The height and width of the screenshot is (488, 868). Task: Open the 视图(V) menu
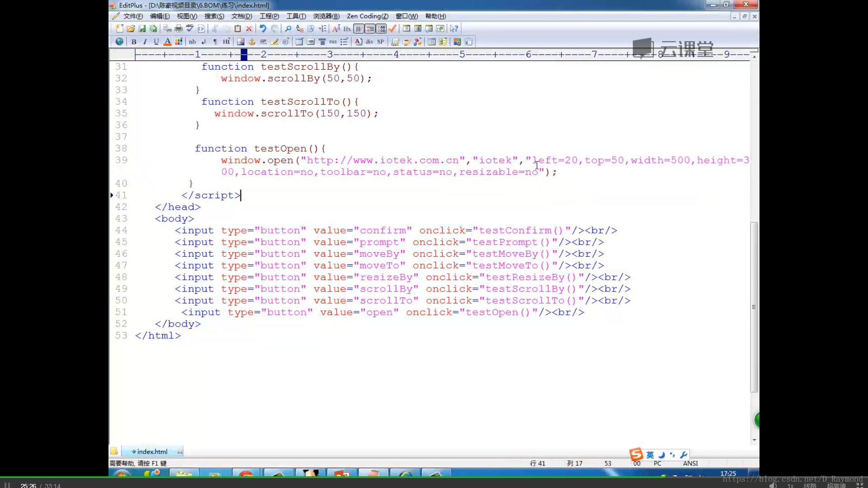(x=187, y=16)
